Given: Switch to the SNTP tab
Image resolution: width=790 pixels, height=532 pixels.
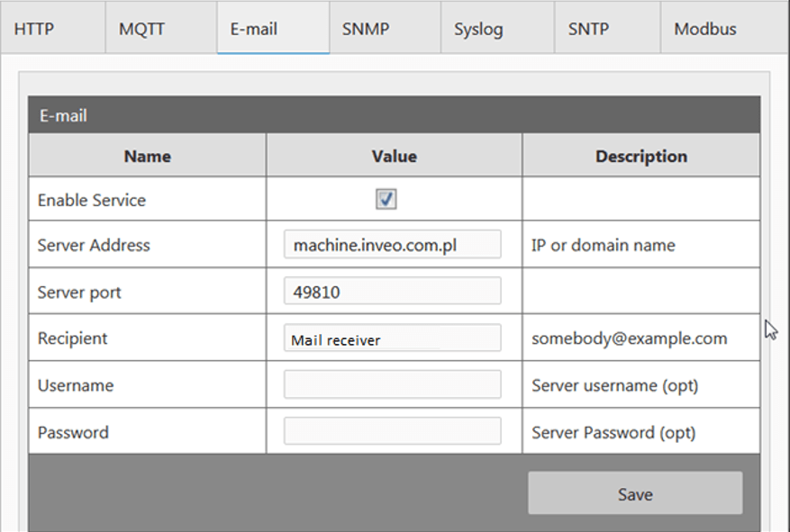Looking at the screenshot, I should [x=588, y=29].
